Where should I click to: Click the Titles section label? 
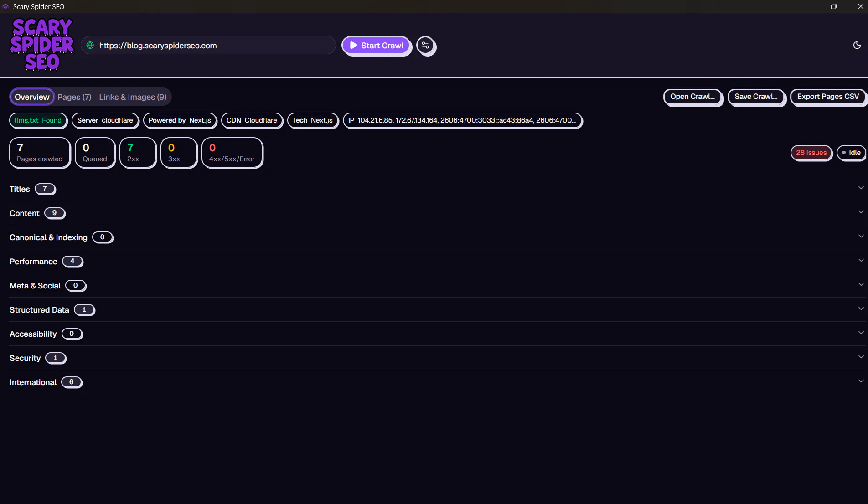[20, 189]
